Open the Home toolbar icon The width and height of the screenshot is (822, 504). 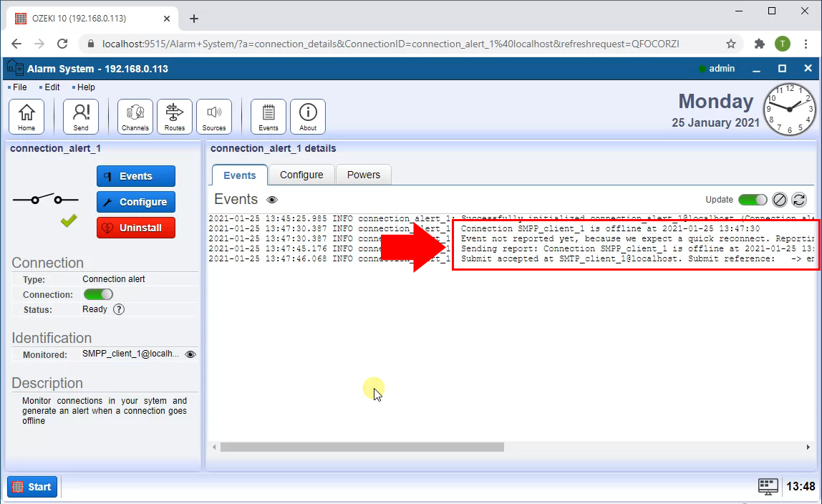[26, 116]
